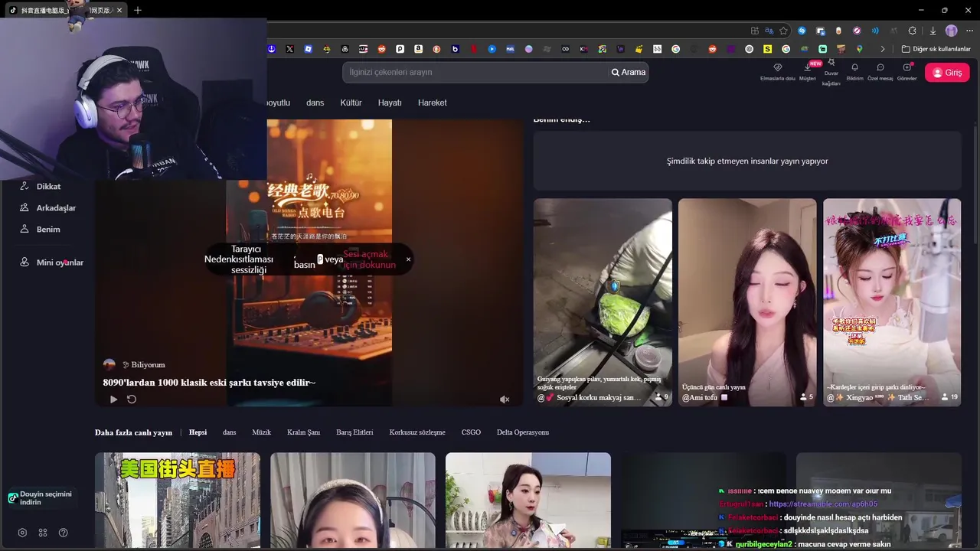Open 'Arkadaşlar' in the left sidebar
Viewport: 980px width, 551px height.
coord(48,207)
